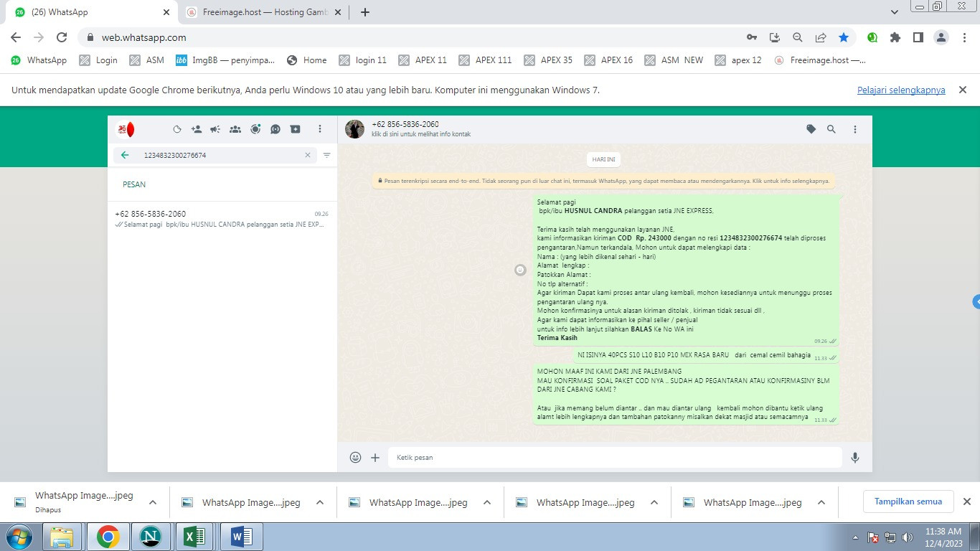Close the downloads bar
The height and width of the screenshot is (551, 980).
pos(966,501)
